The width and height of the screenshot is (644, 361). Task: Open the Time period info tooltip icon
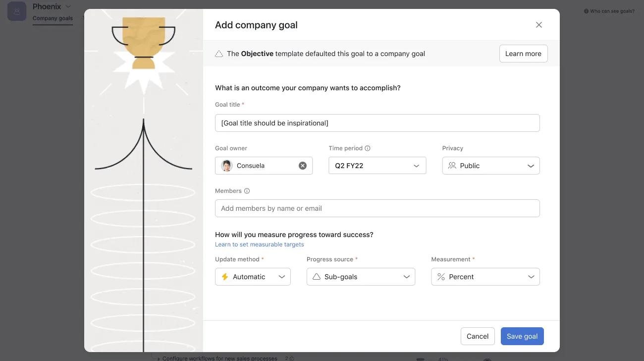[368, 148]
